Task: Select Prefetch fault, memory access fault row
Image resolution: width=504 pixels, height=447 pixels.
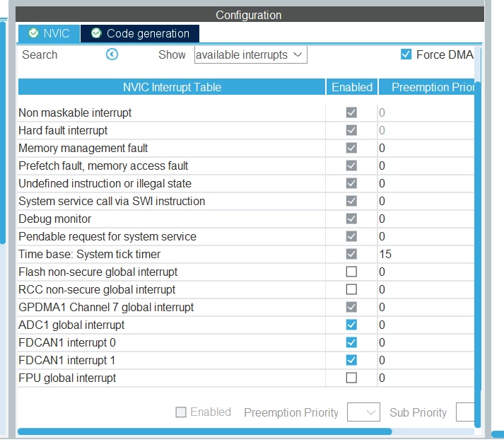Action: click(246, 166)
